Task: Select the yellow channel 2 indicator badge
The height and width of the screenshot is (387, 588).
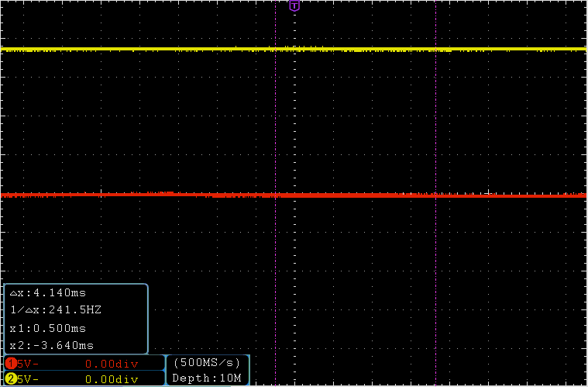Action: pyautogui.click(x=12, y=379)
